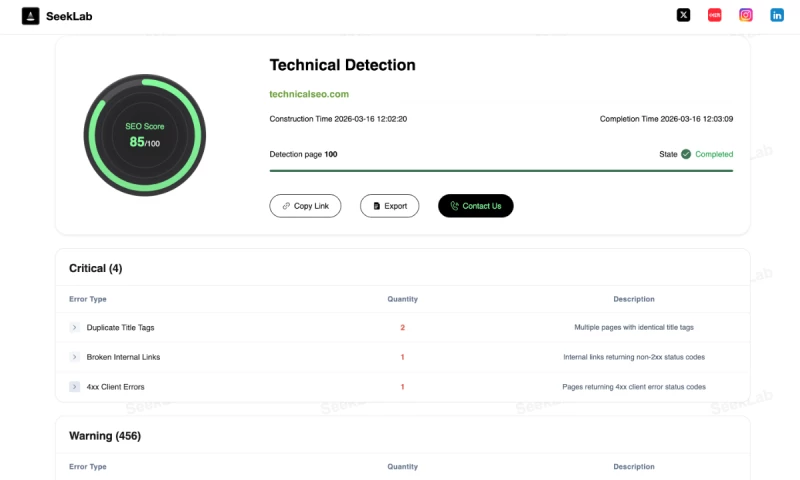Click the Copy Link button
800x480 pixels.
305,206
